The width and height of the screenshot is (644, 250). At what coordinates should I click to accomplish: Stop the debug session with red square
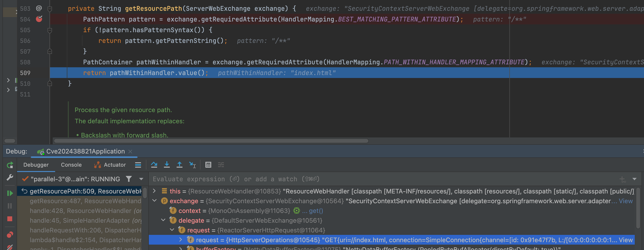pos(10,219)
